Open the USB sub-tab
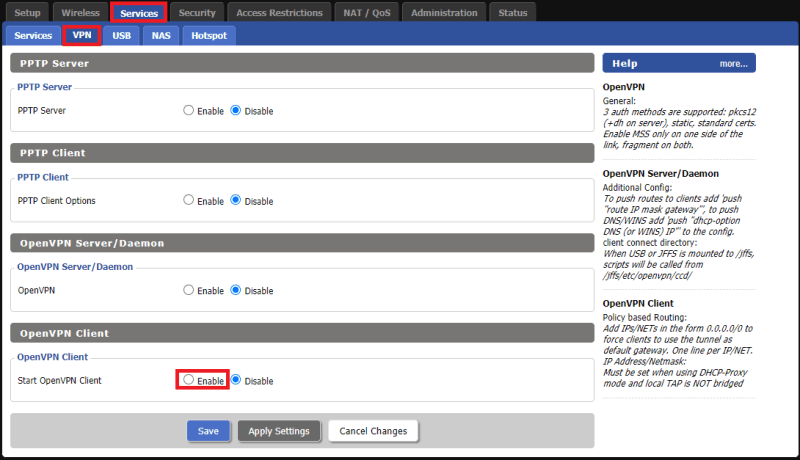 [121, 36]
